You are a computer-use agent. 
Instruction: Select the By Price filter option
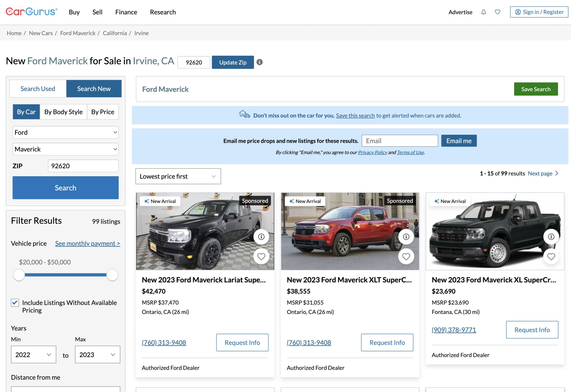click(x=102, y=112)
